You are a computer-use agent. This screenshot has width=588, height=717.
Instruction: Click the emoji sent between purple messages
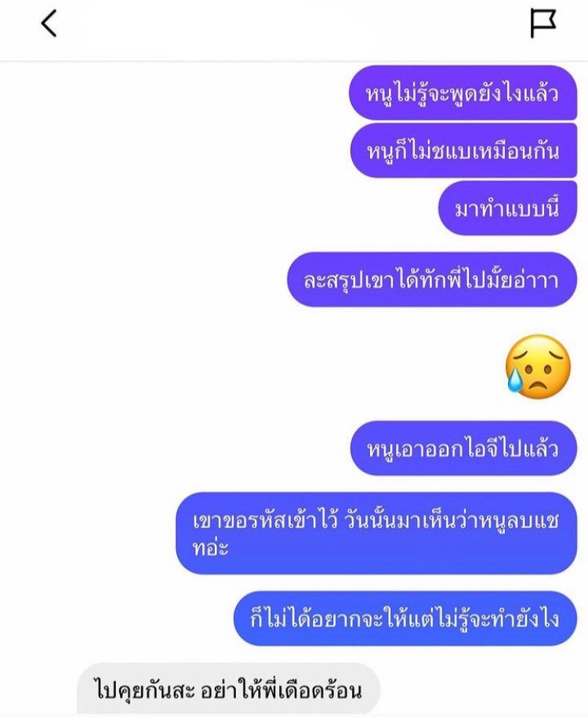[538, 366]
